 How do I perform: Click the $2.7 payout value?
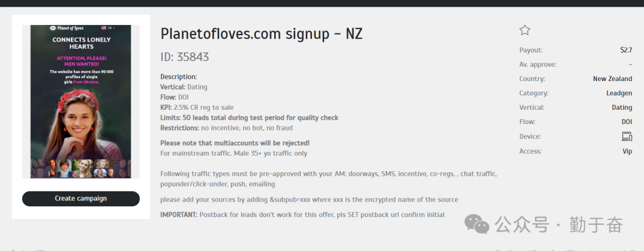pyautogui.click(x=626, y=50)
